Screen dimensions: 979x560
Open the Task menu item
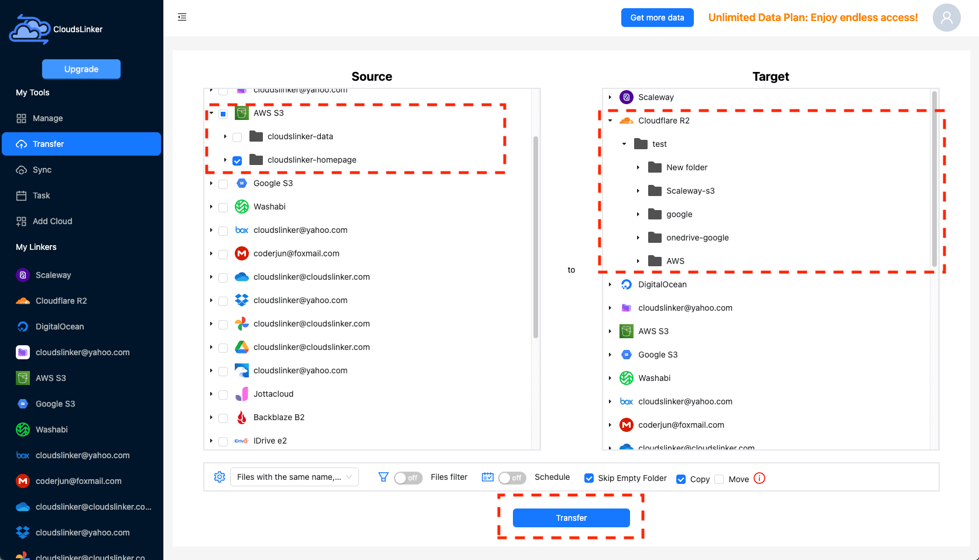click(x=81, y=195)
